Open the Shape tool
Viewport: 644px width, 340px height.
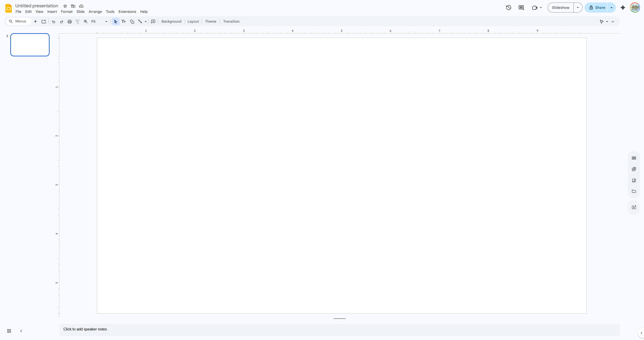[132, 21]
